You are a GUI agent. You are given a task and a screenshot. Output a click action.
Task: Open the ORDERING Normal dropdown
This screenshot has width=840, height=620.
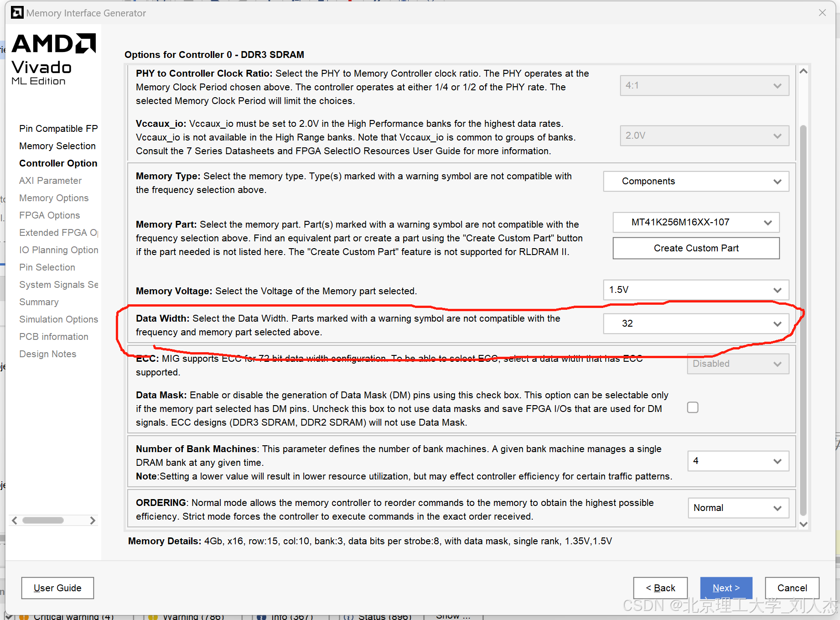coord(738,508)
